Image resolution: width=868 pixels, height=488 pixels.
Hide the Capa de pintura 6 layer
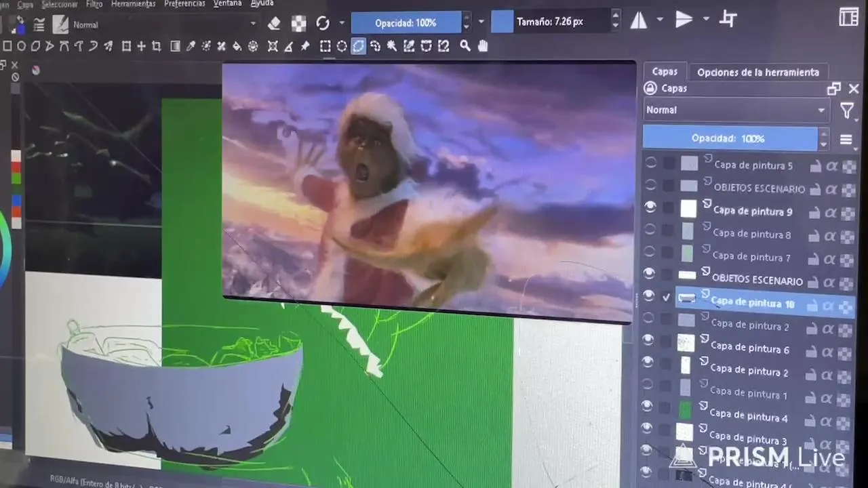[648, 339]
